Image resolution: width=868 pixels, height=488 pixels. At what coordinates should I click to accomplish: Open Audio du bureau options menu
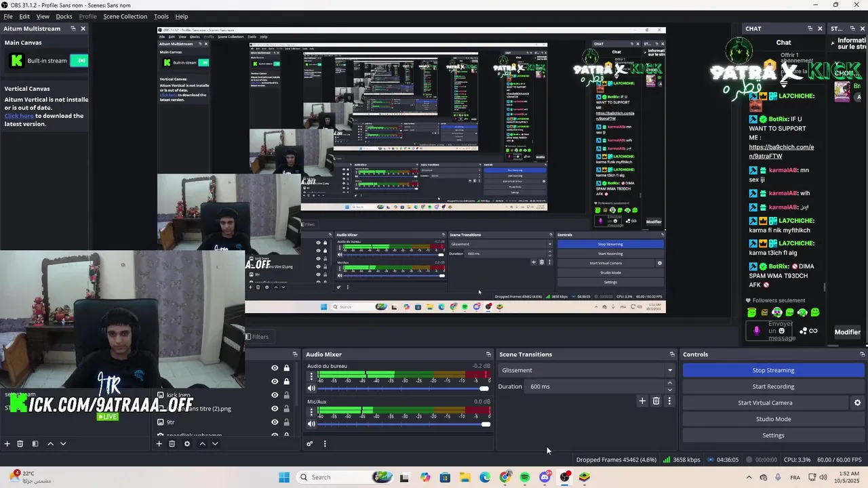coord(311,375)
